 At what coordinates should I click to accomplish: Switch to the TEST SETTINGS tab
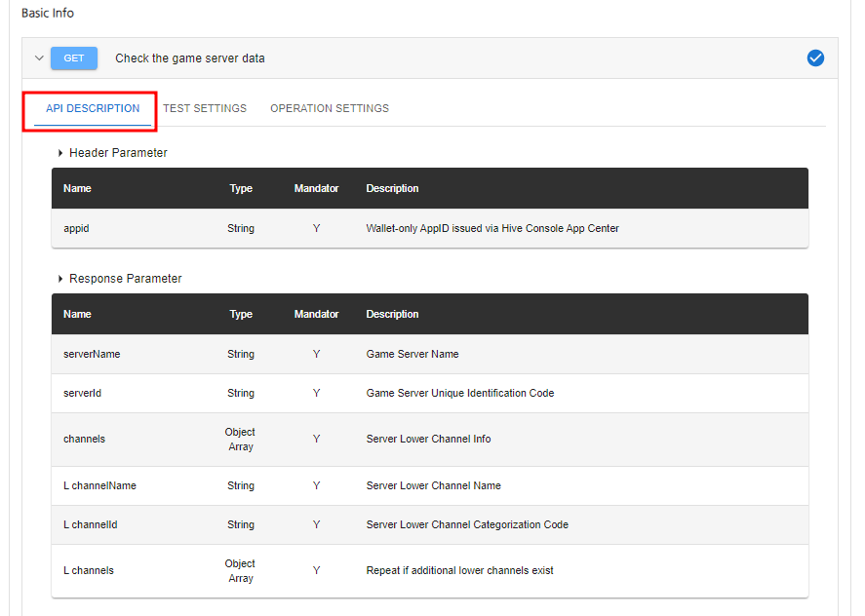click(205, 108)
